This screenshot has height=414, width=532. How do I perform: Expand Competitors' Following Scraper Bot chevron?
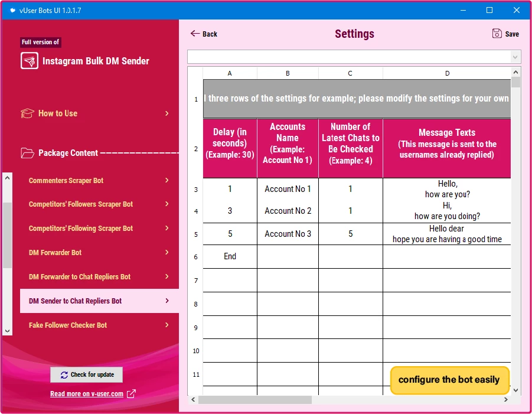pyautogui.click(x=167, y=228)
